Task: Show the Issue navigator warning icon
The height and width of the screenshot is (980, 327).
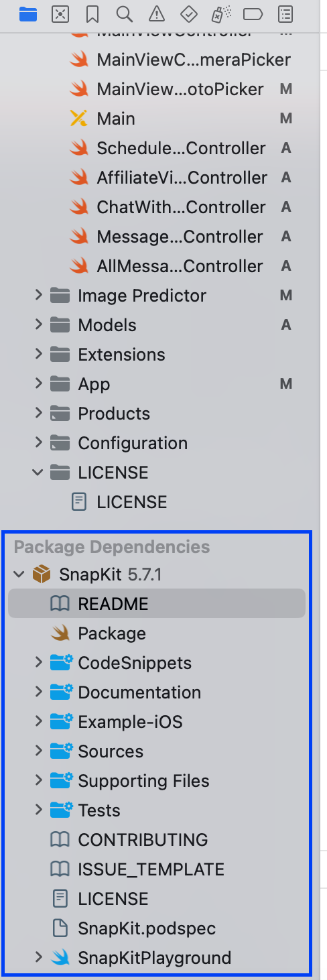Action: point(156,13)
